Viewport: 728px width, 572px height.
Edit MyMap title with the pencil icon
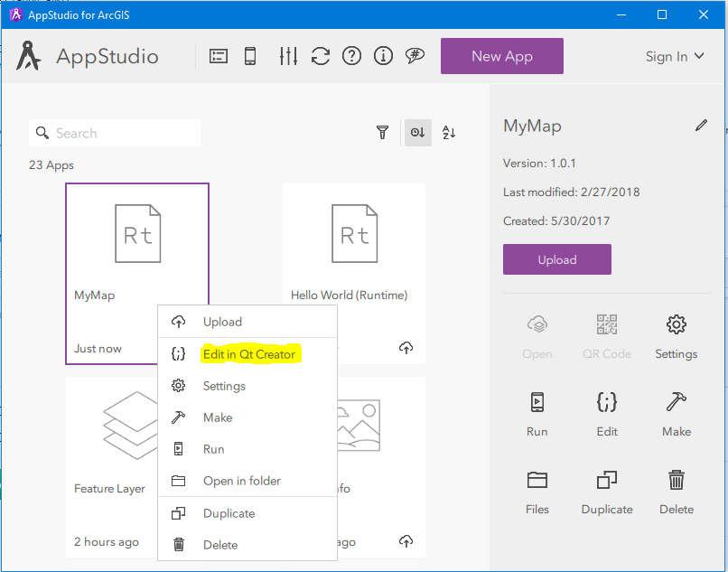[x=701, y=126]
